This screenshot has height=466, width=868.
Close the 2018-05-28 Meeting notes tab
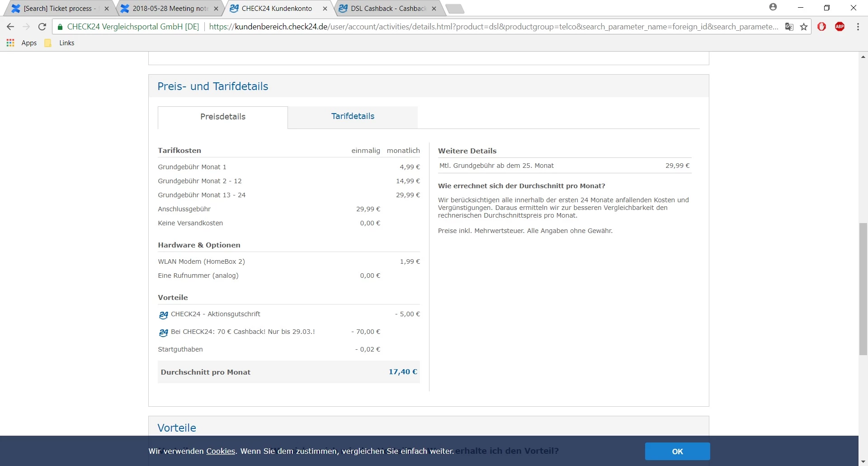[216, 9]
